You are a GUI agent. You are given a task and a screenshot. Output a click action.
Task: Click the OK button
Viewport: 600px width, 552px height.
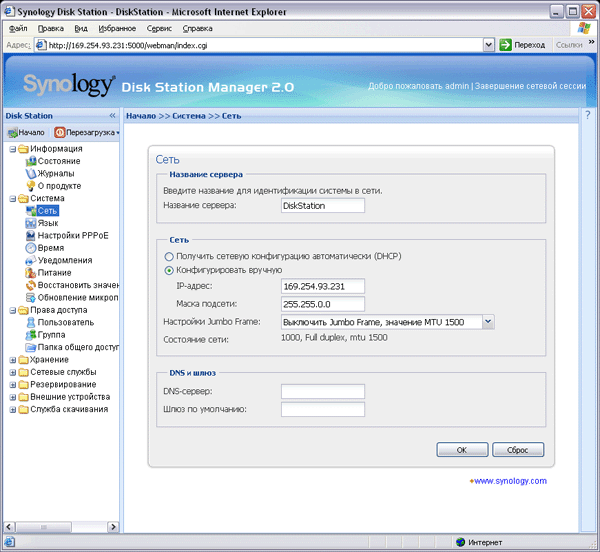point(462,450)
